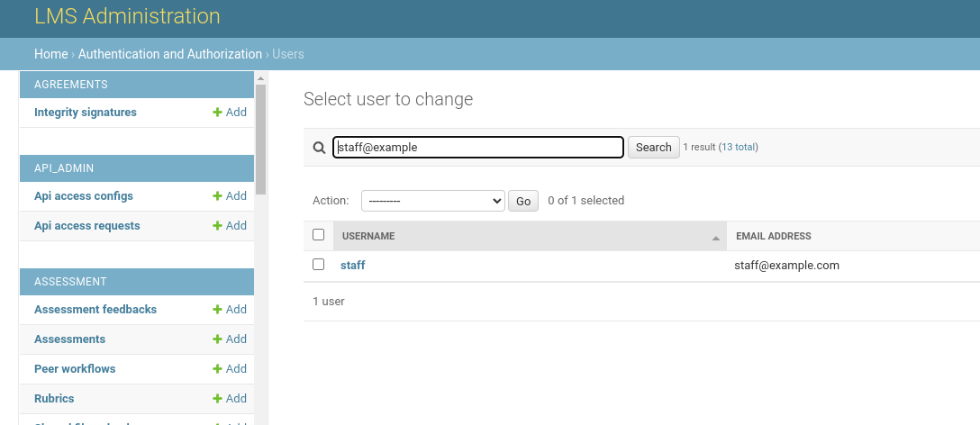Viewport: 980px width, 425px height.
Task: Add a new Peer workflow
Action: pos(230,369)
